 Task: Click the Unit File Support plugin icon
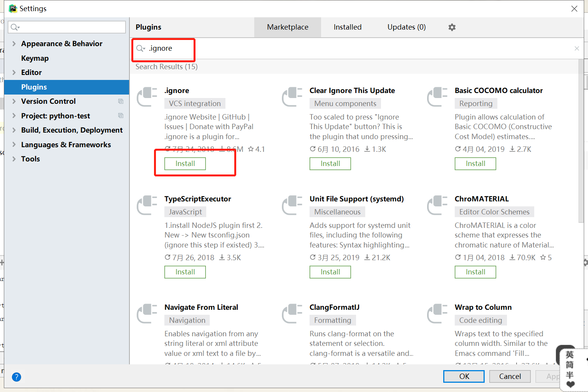292,205
